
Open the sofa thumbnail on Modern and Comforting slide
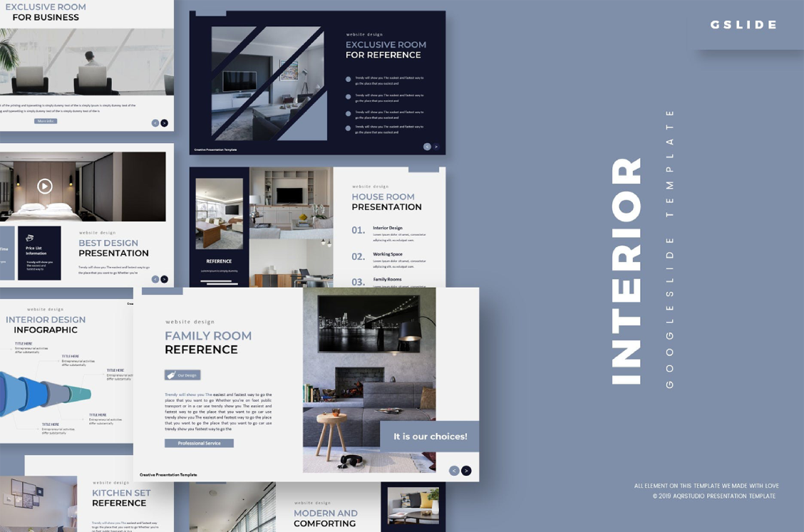pos(413,506)
